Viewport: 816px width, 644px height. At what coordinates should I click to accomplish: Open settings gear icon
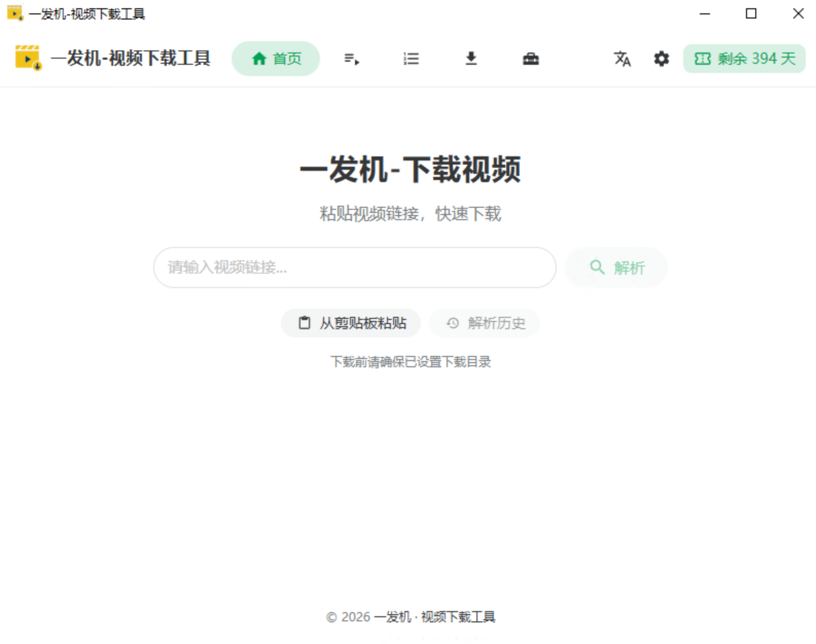662,59
